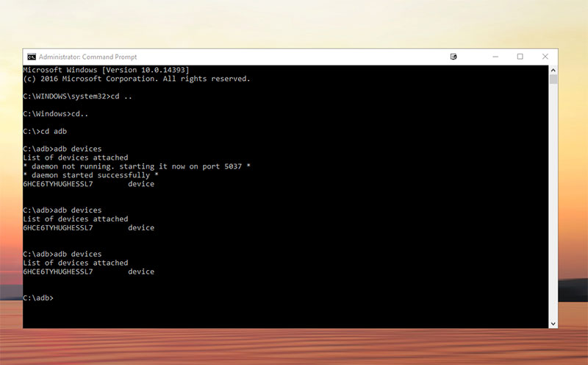Click the scrollbar down arrow
588x365 pixels.
tap(553, 324)
